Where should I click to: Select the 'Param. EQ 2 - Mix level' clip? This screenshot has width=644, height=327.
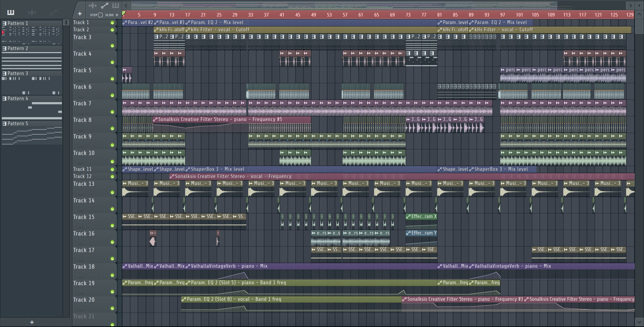[x=311, y=23]
